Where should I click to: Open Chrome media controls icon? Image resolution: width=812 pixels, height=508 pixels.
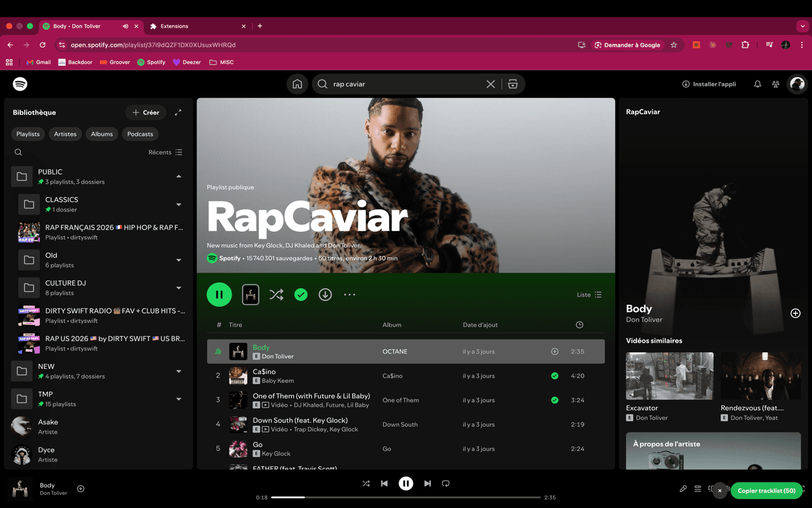769,45
